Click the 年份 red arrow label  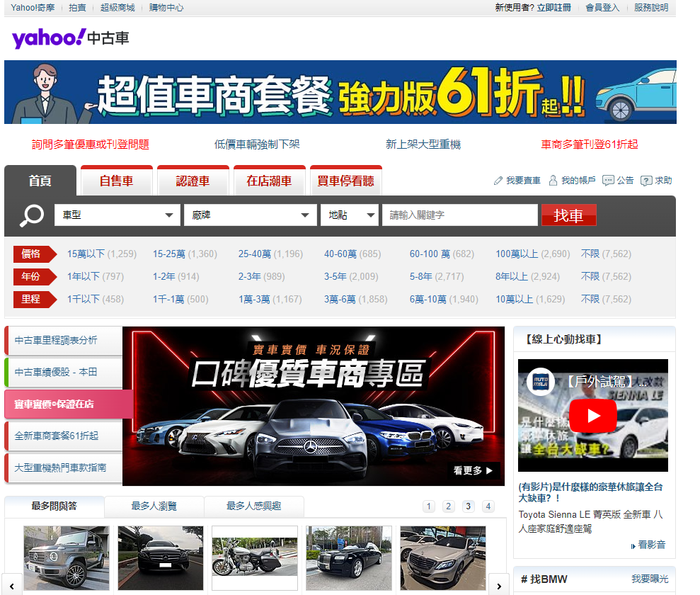(x=35, y=276)
